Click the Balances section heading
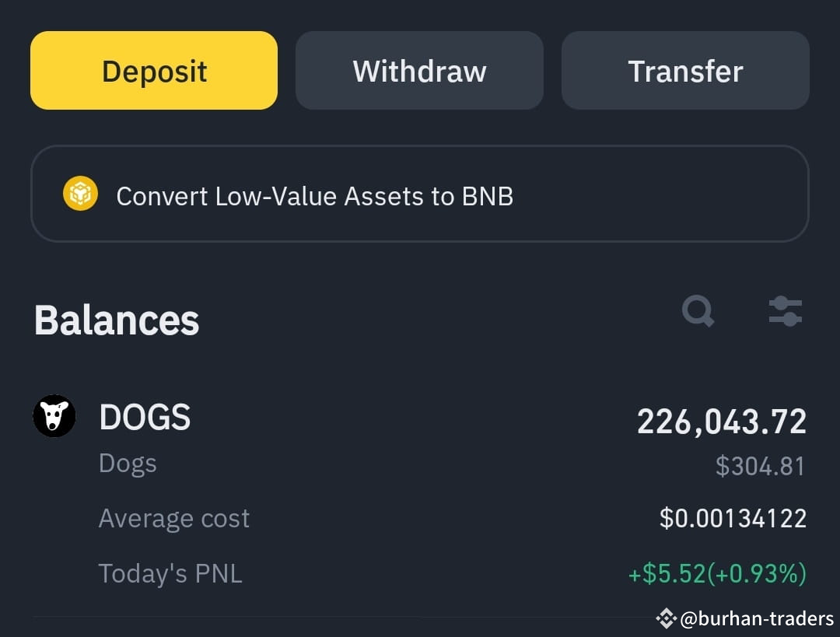Viewport: 840px width, 637px height. coord(116,320)
